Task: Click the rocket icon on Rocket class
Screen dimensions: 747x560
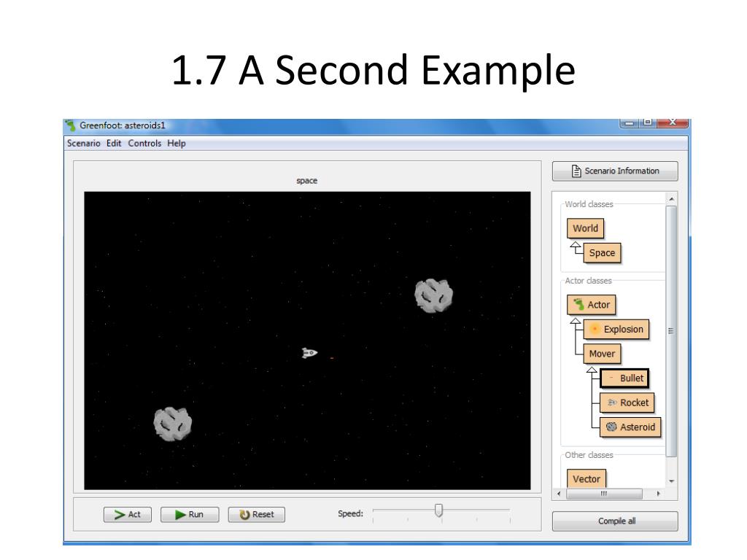Action: point(612,402)
